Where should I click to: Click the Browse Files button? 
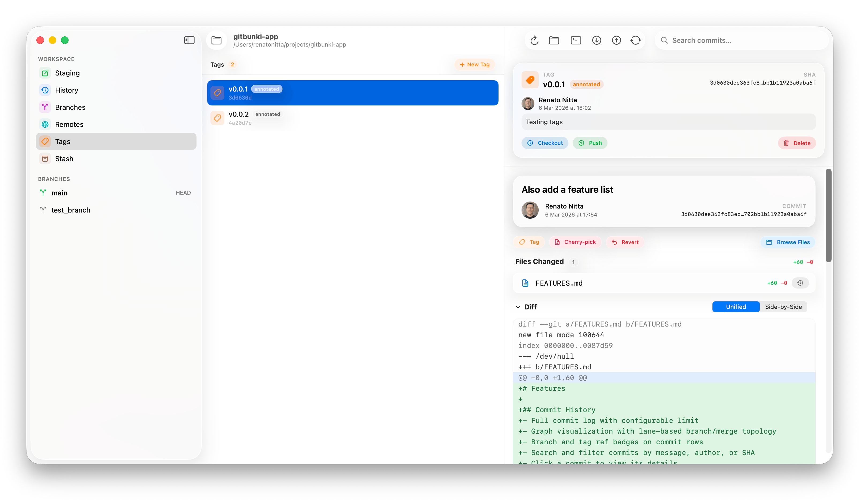click(x=788, y=243)
